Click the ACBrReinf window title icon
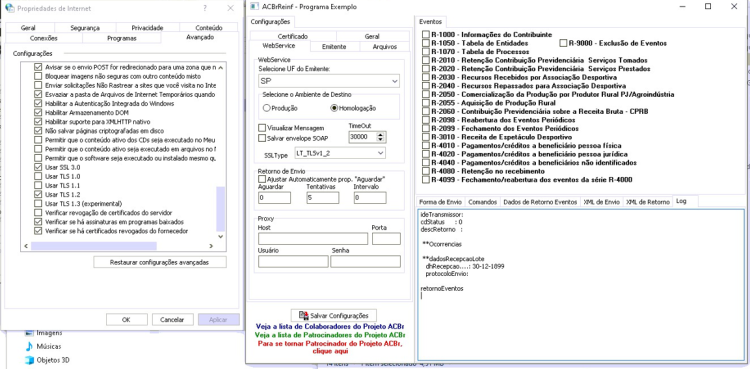Viewport: 750px width, 369px height. tap(254, 7)
